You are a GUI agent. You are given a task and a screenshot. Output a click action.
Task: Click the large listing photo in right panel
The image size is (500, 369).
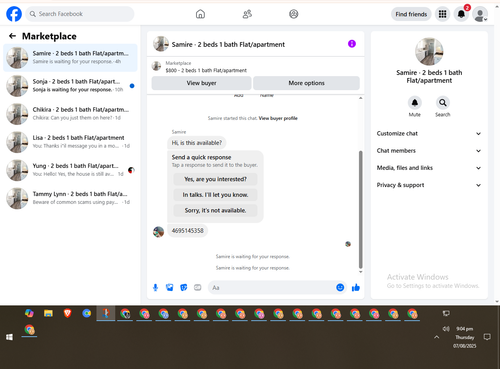click(429, 51)
